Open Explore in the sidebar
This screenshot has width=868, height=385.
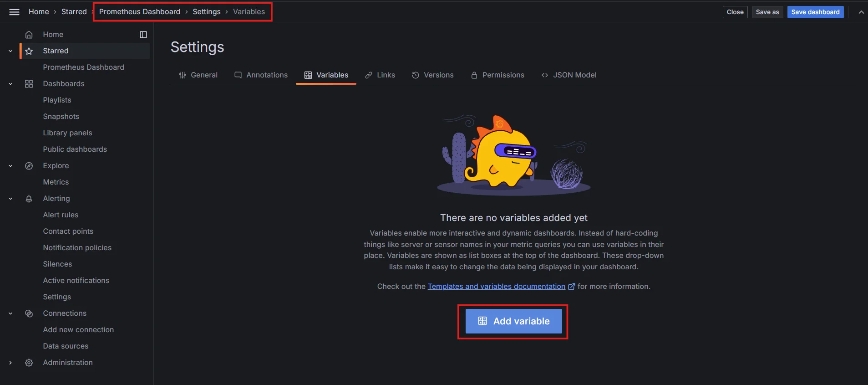pyautogui.click(x=56, y=166)
